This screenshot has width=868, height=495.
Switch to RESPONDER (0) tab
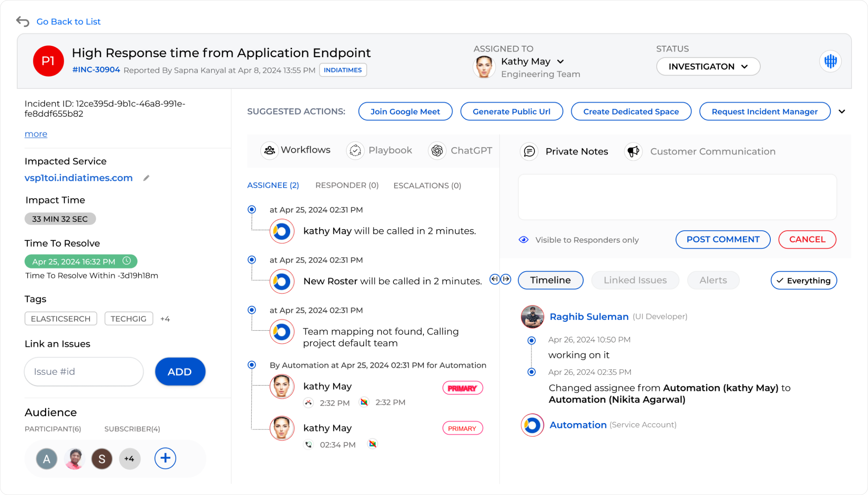tap(346, 185)
